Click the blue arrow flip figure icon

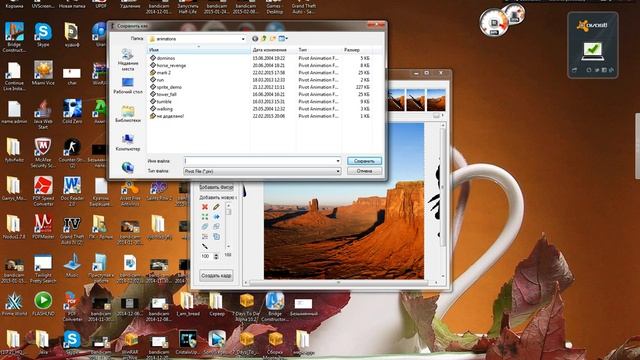click(x=216, y=217)
